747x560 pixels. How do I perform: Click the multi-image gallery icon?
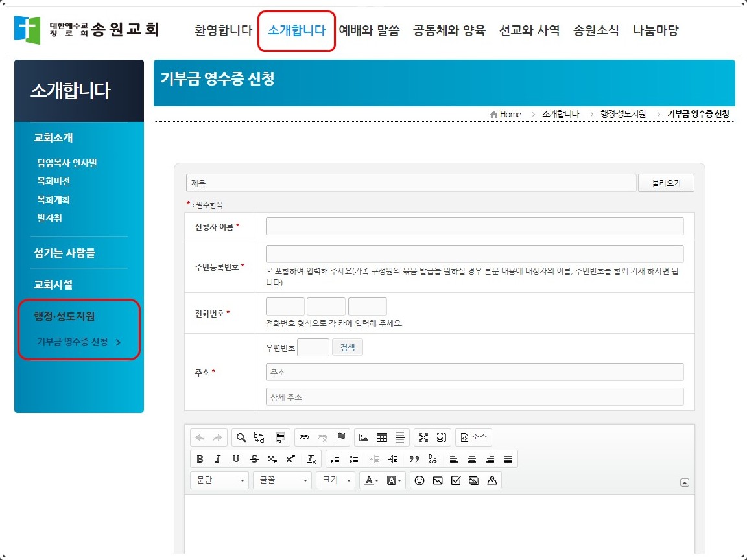coord(474,480)
